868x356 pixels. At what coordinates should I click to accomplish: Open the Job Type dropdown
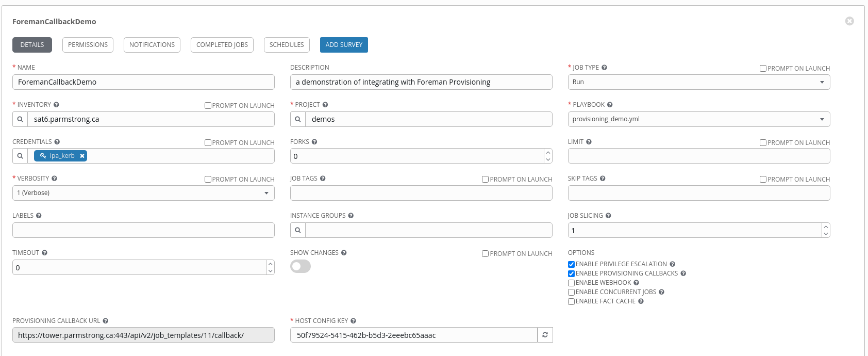[698, 82]
